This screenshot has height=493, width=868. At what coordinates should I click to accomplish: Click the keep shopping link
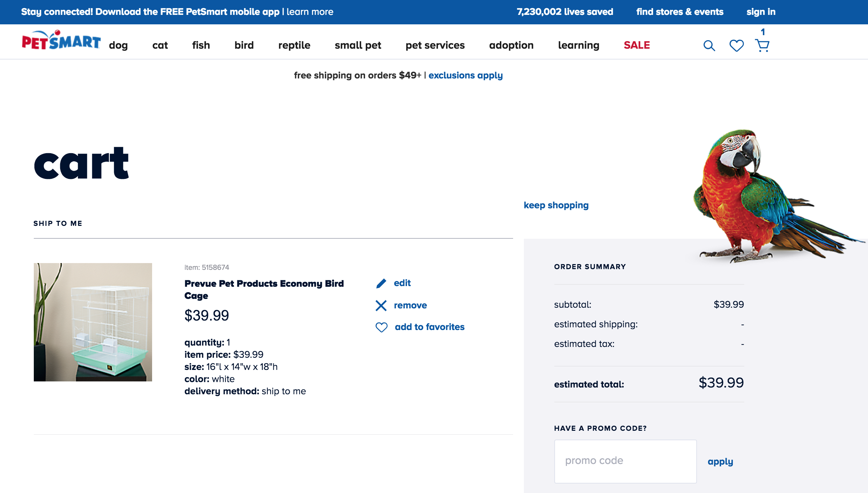pyautogui.click(x=556, y=205)
